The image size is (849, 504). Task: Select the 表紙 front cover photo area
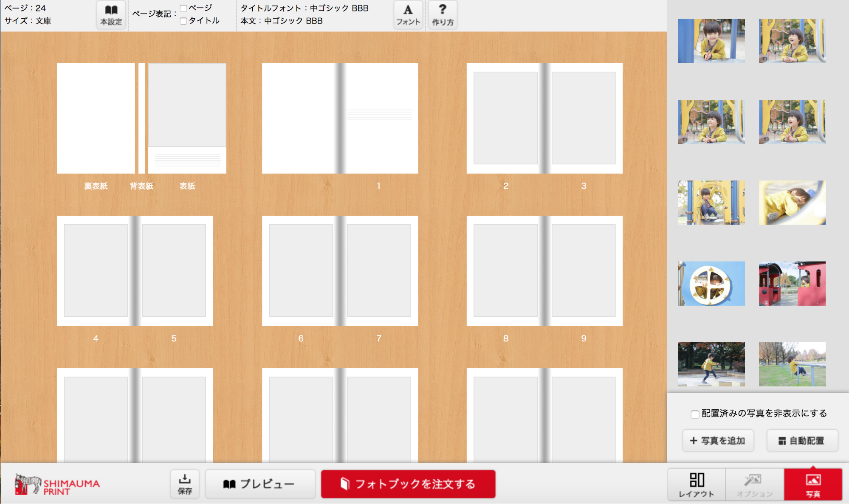(187, 105)
